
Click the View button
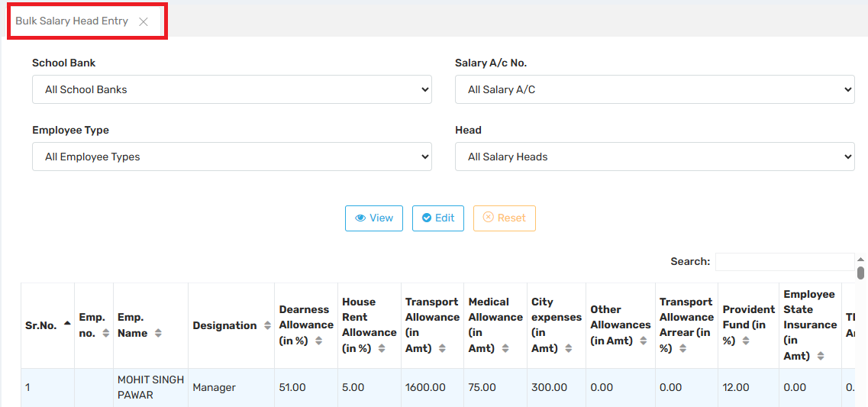tap(374, 218)
